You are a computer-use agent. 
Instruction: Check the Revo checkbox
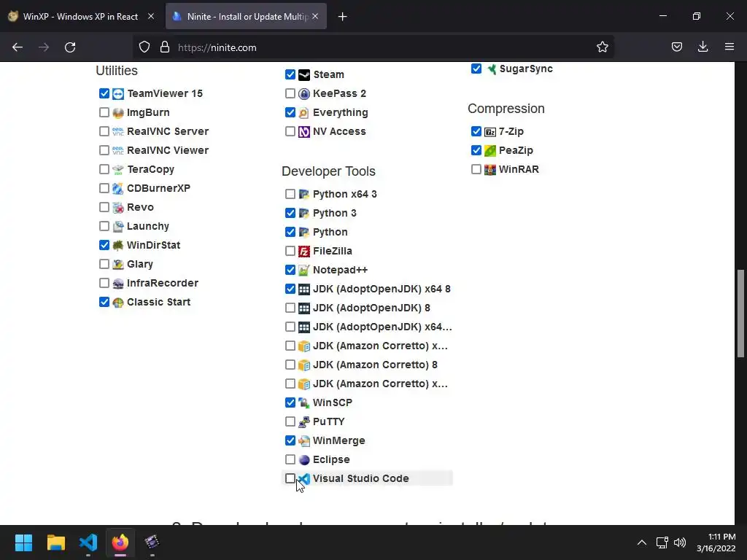pos(104,207)
